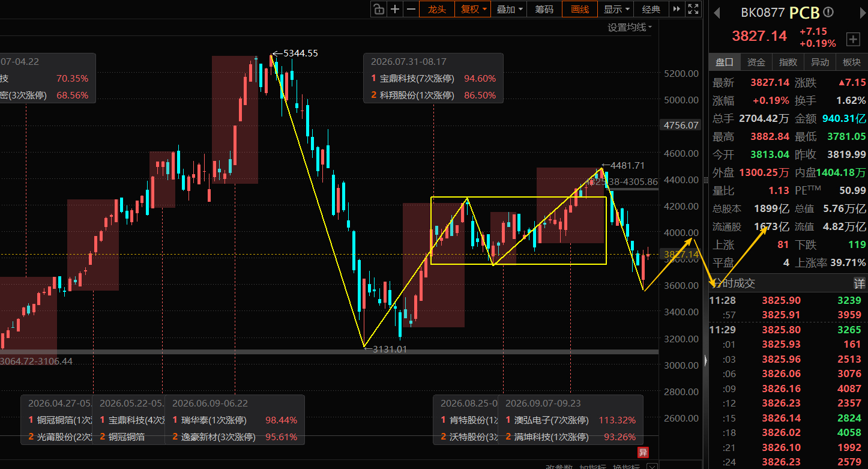Viewport: 868px width, 469px height.
Task: Open the 叠加 overlay dropdown
Action: tap(509, 9)
